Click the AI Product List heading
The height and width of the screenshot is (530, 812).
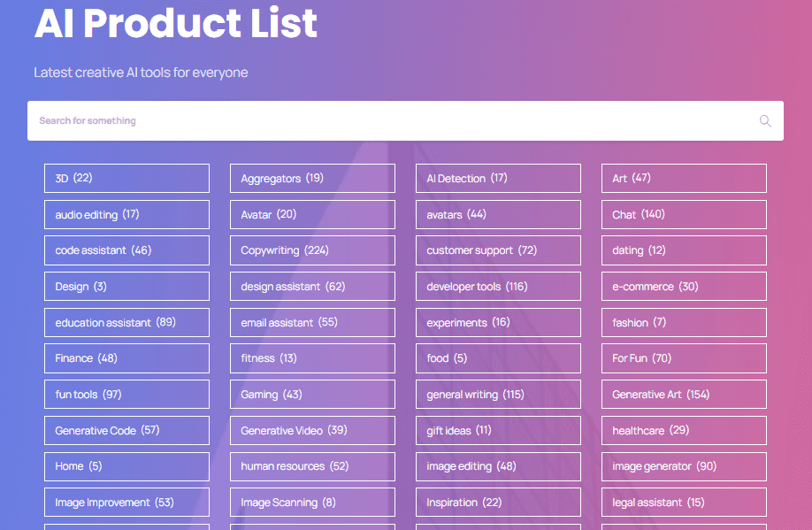(x=174, y=24)
